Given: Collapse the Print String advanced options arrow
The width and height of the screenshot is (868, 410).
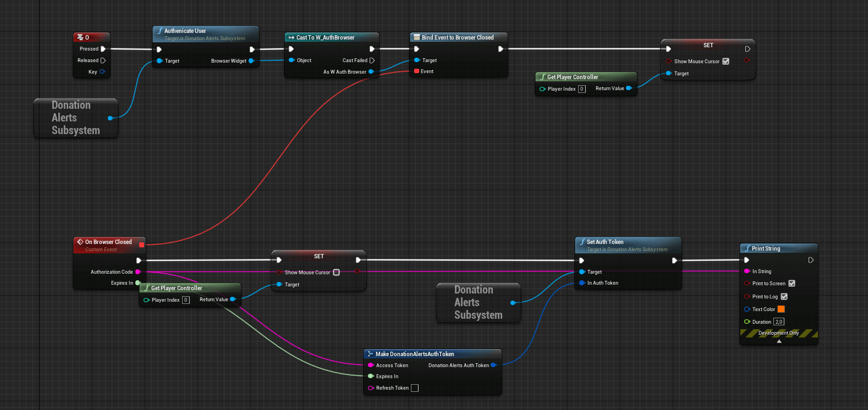Looking at the screenshot, I should (x=779, y=341).
